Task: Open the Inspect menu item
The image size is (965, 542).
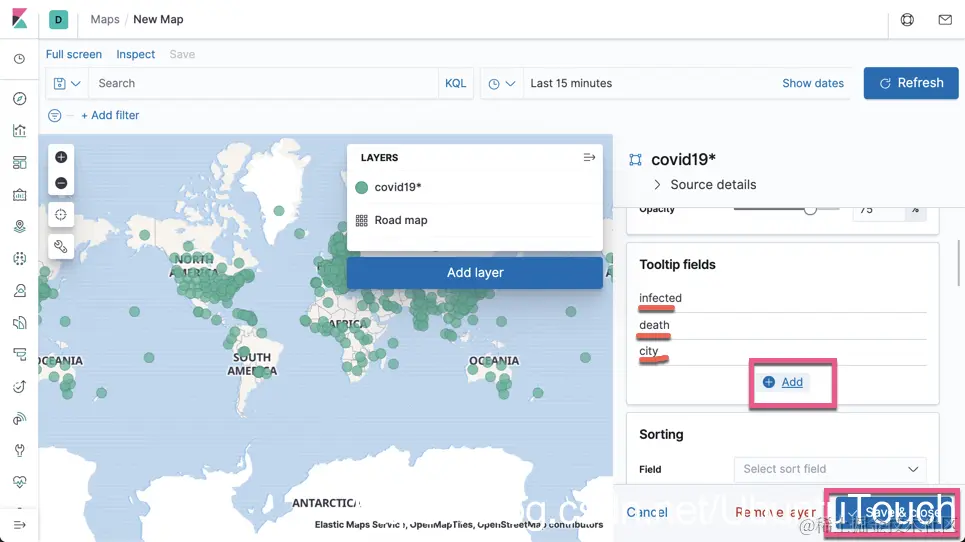Action: pyautogui.click(x=135, y=54)
